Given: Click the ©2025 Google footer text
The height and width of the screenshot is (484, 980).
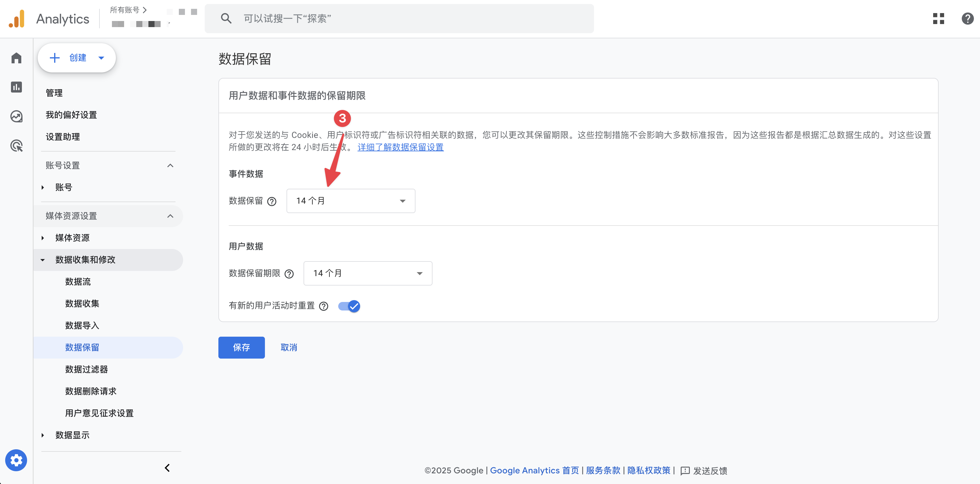Looking at the screenshot, I should pos(454,471).
